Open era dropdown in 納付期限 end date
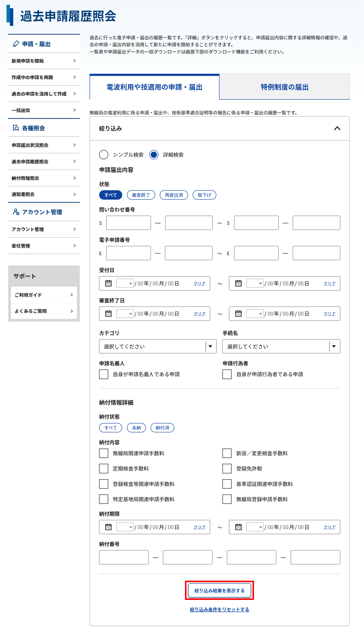Screen dimensions: 364x631 (255, 527)
